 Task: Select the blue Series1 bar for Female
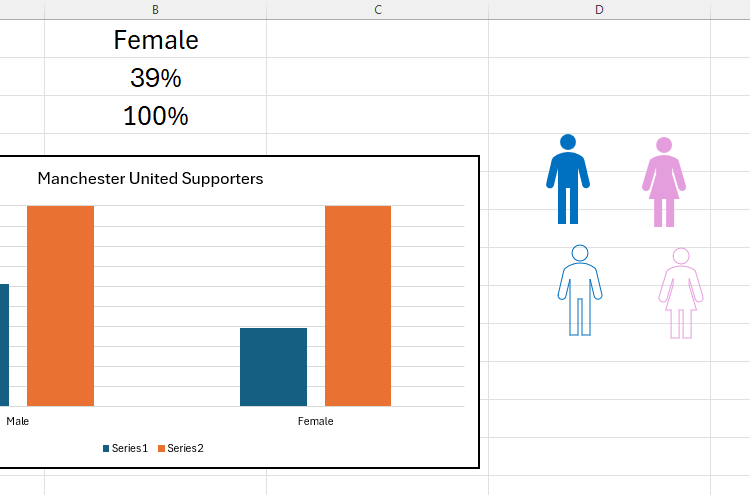[x=273, y=367]
